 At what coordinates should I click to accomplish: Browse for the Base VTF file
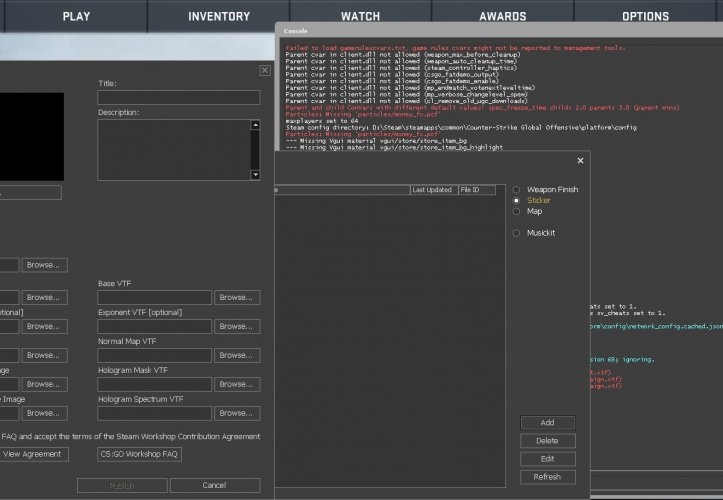[236, 298]
